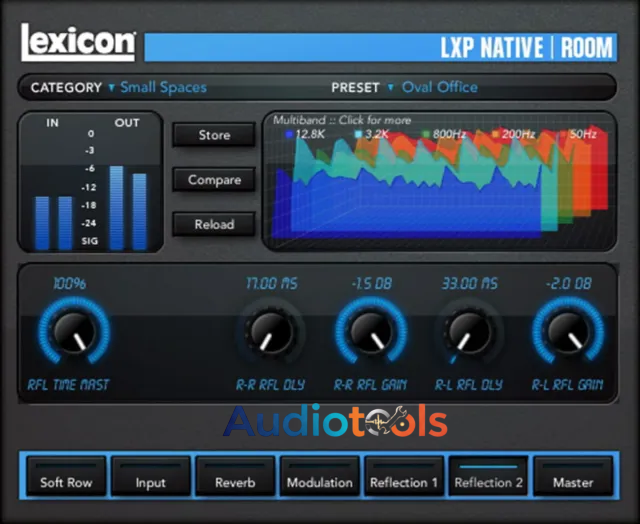Go to the Master tab
Image resolution: width=640 pixels, height=524 pixels.
573,476
